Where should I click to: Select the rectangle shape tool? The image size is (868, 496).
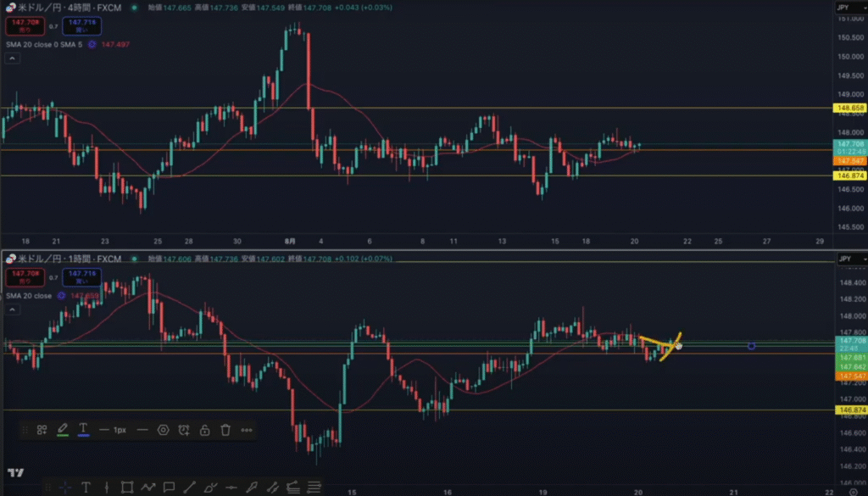(x=127, y=488)
